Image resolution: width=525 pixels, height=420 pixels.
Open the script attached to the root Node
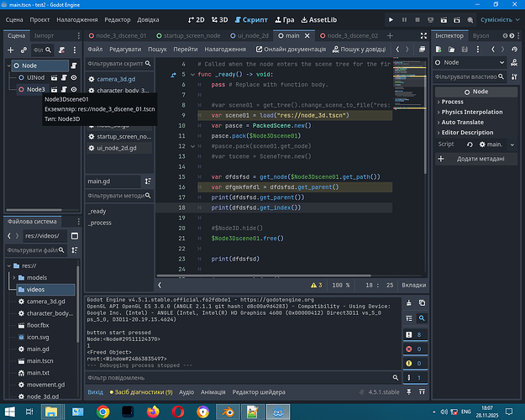pos(74,65)
